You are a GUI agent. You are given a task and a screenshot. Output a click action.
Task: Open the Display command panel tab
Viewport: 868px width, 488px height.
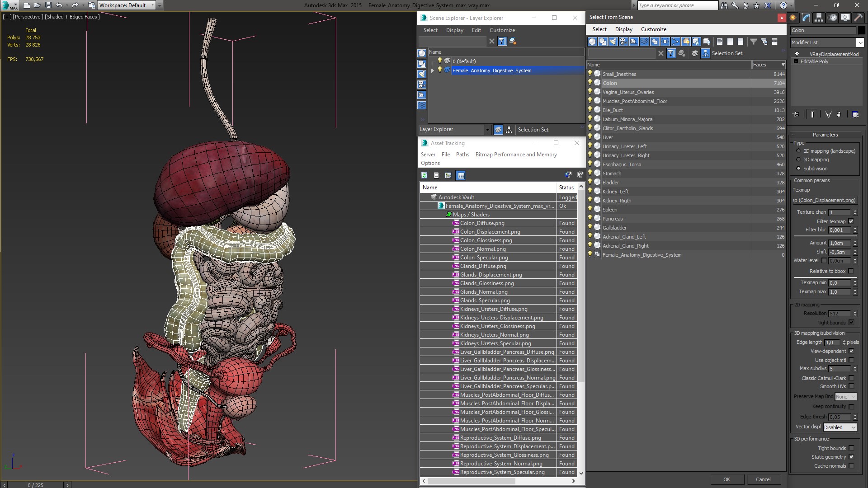coord(845,18)
